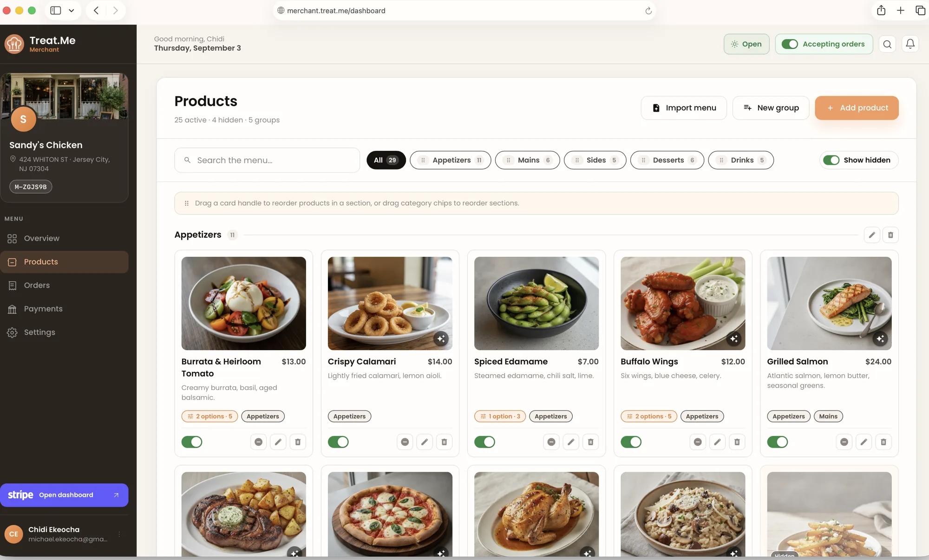Expand the browser sidebar dropdown chevron

[x=71, y=10]
